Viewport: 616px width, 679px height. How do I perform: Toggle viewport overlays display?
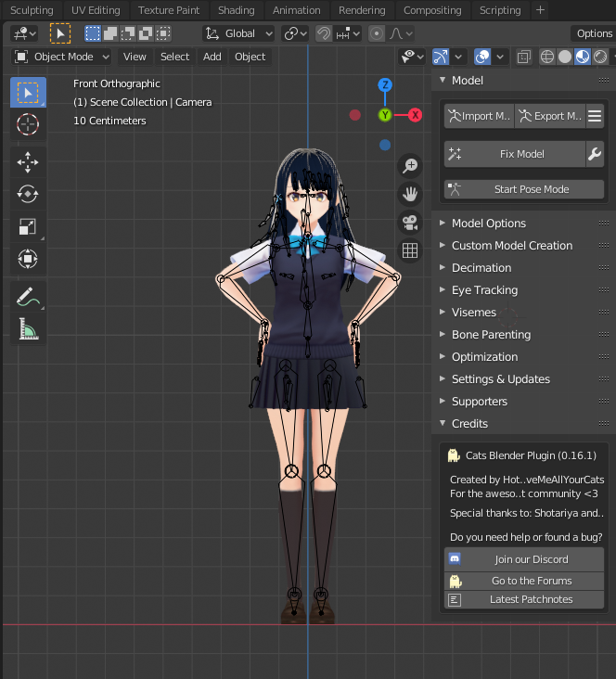[x=482, y=57]
